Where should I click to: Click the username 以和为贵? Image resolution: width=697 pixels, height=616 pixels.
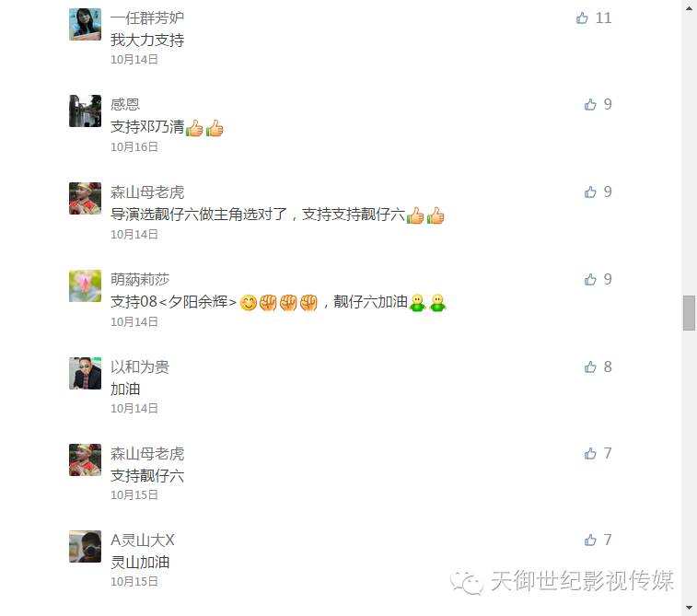(140, 366)
